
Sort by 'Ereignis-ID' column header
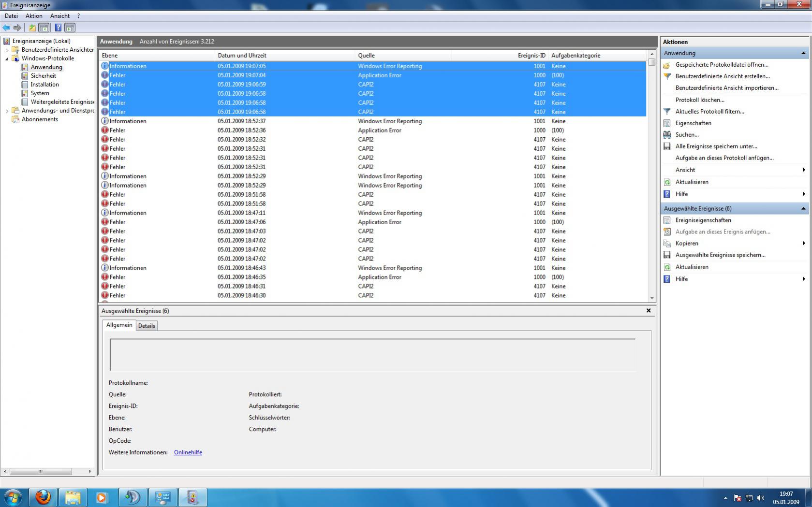tap(500, 56)
